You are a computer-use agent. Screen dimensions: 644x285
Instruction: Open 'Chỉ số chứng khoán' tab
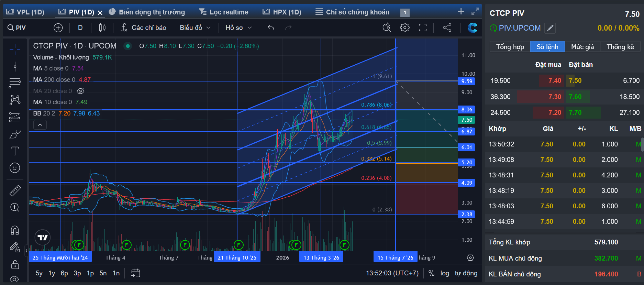click(353, 12)
